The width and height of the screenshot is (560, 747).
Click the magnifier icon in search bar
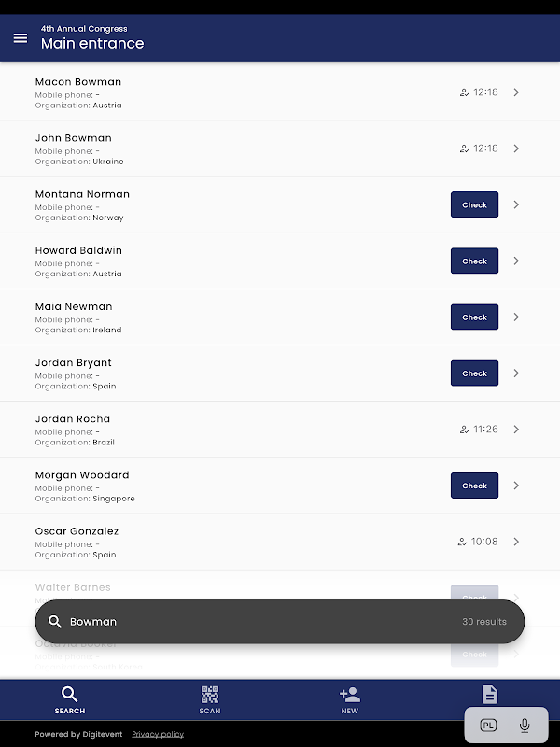(x=55, y=622)
